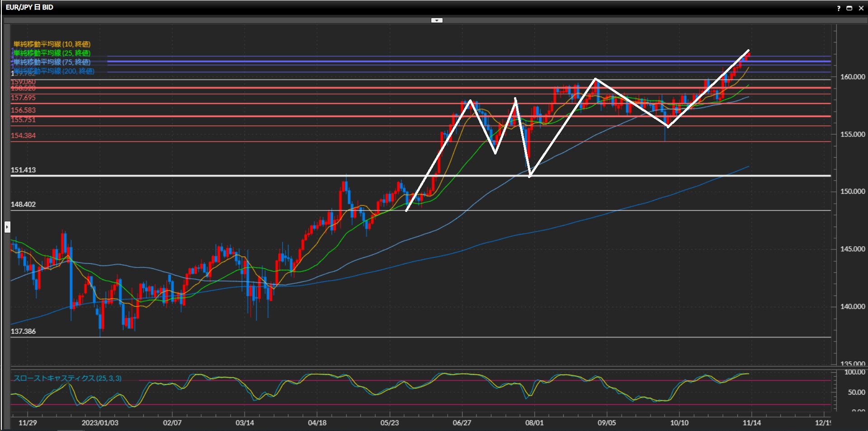868x431 pixels.
Task: Click the 08/01 date on time axis
Action: [534, 423]
